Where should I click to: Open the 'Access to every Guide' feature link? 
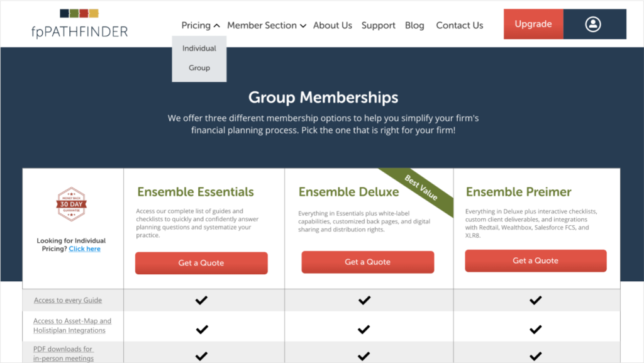tap(68, 300)
